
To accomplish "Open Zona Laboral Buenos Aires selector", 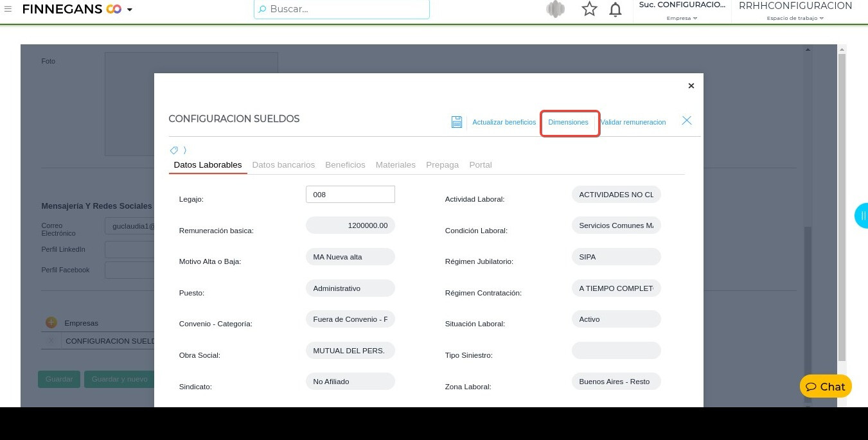I will click(616, 382).
